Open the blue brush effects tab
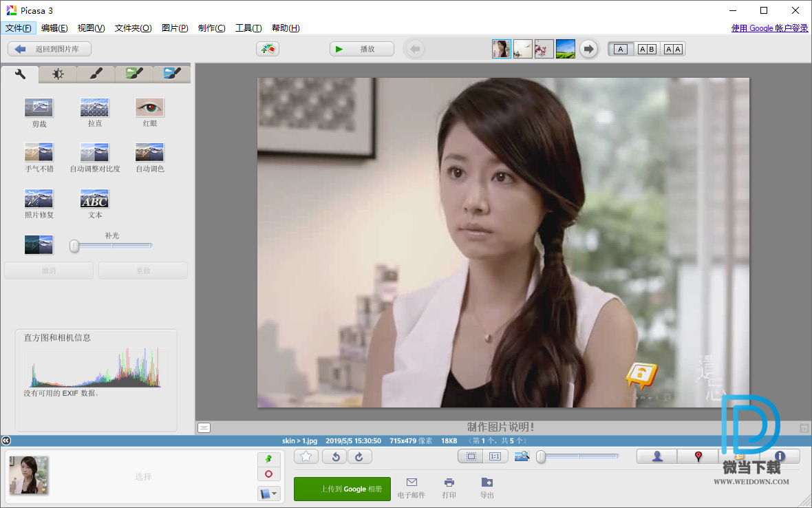This screenshot has width=812, height=508. [x=172, y=74]
